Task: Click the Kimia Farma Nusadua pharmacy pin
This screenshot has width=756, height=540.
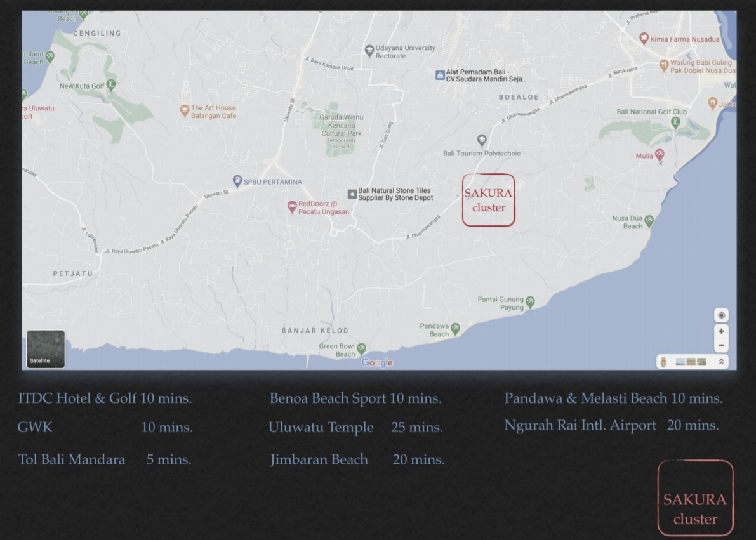Action: click(644, 38)
